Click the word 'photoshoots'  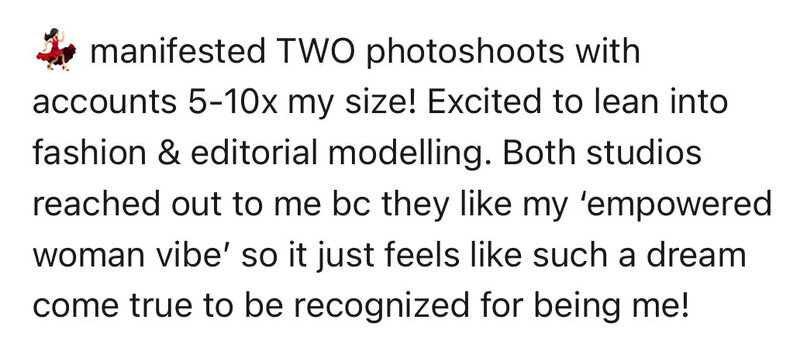[x=465, y=51]
